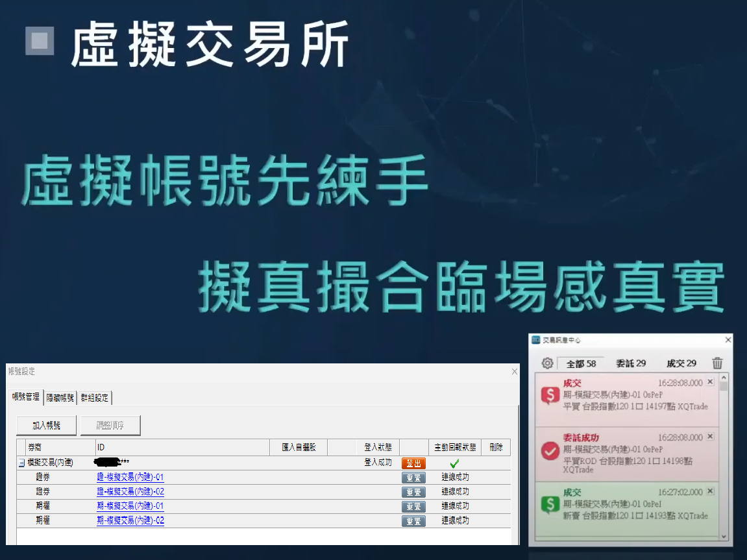This screenshot has width=747, height=560.
Task: Collapse the 模擬交易(內建) tree row
Action: tap(21, 463)
